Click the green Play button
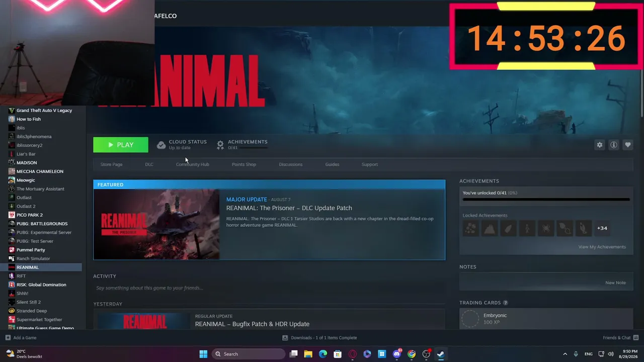Viewport: 644px width, 362px height. tap(121, 145)
